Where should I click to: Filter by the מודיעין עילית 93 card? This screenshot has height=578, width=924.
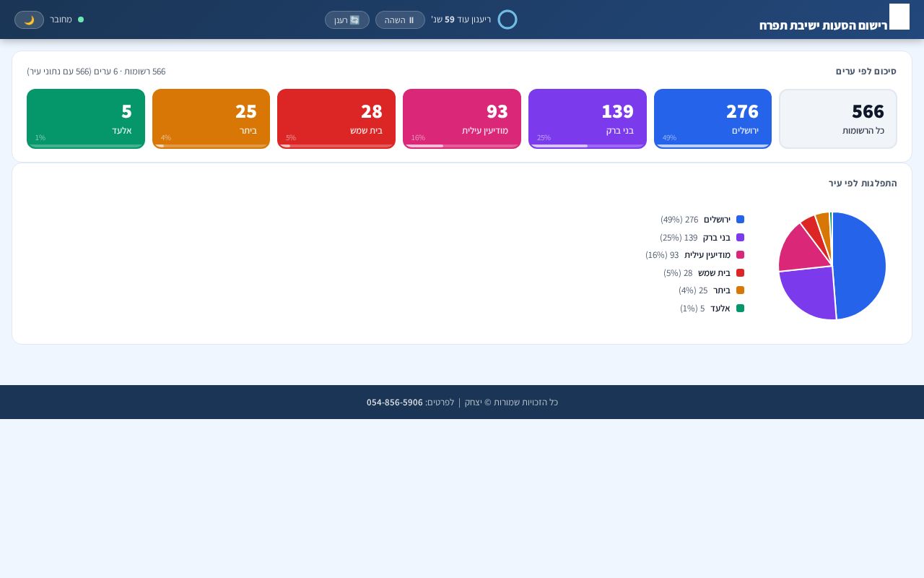point(462,119)
